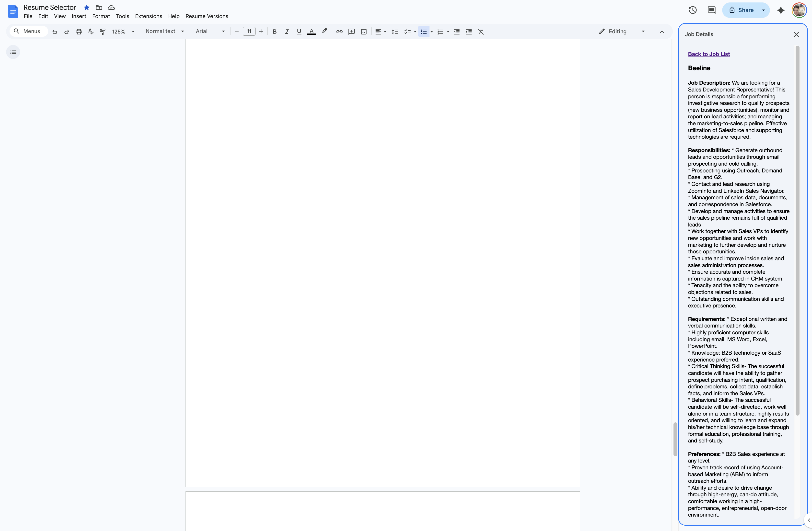
Task: Open the Edit menu
Action: click(43, 16)
